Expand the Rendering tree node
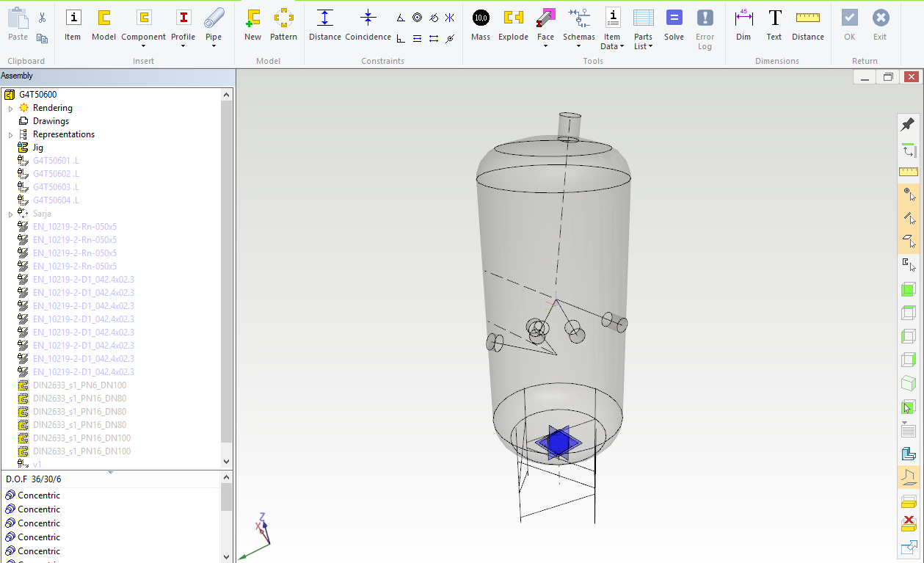Screen dimensions: 924x563 [x=10, y=109]
